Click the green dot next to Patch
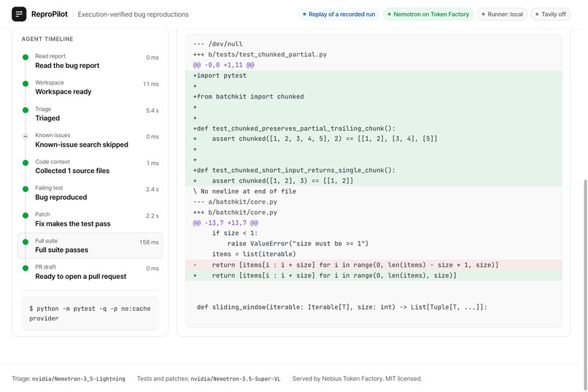 pos(26,215)
